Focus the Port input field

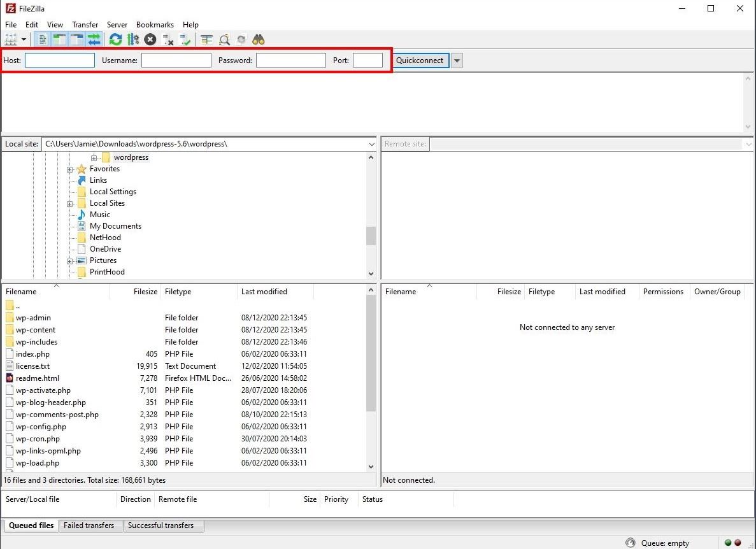click(x=367, y=61)
